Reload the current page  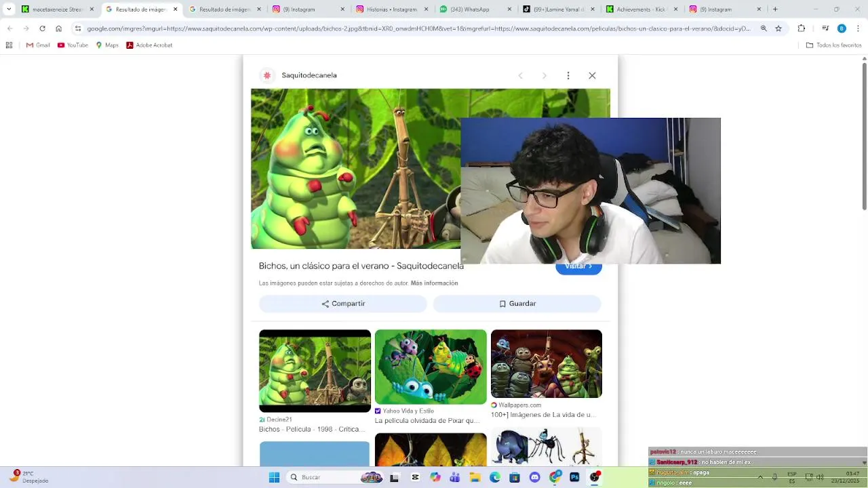42,28
